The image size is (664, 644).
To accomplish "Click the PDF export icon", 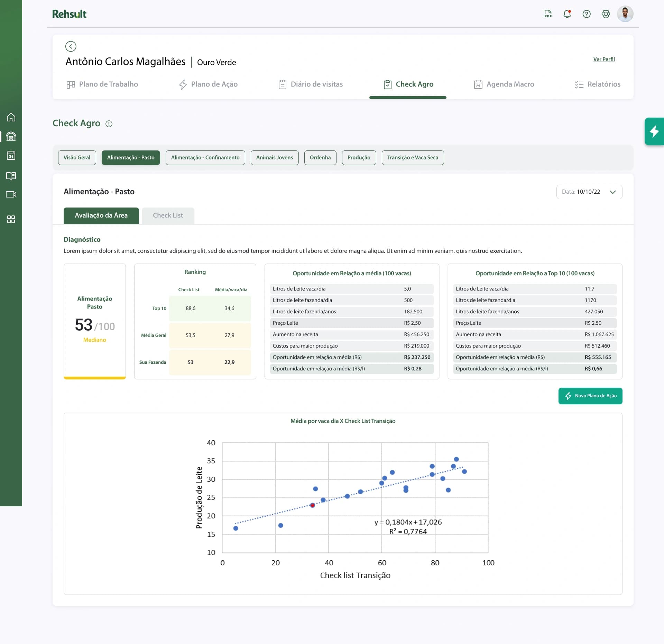I will click(548, 14).
